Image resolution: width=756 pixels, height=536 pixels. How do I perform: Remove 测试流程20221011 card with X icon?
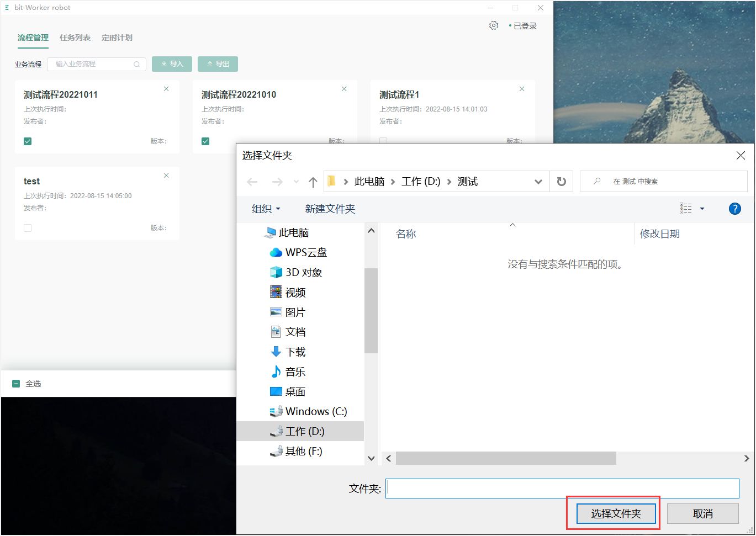tap(166, 89)
